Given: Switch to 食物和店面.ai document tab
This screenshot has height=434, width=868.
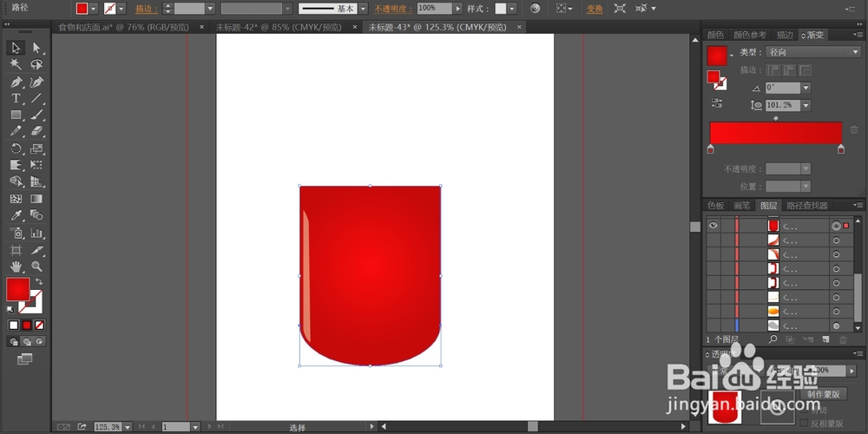Looking at the screenshot, I should coord(123,27).
